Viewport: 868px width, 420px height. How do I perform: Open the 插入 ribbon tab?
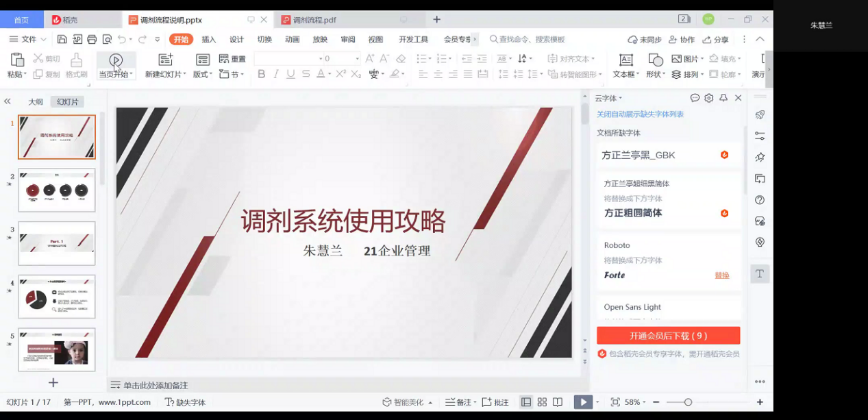point(208,39)
